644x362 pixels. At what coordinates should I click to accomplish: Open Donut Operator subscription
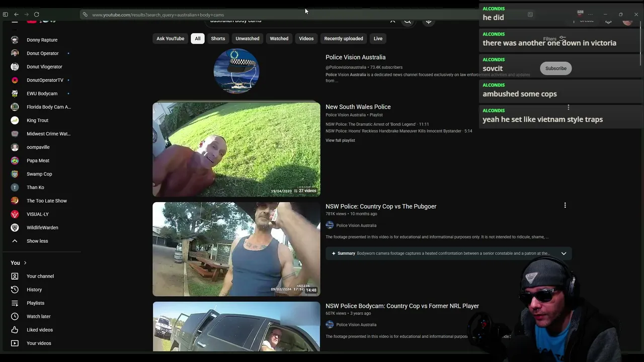click(x=42, y=53)
